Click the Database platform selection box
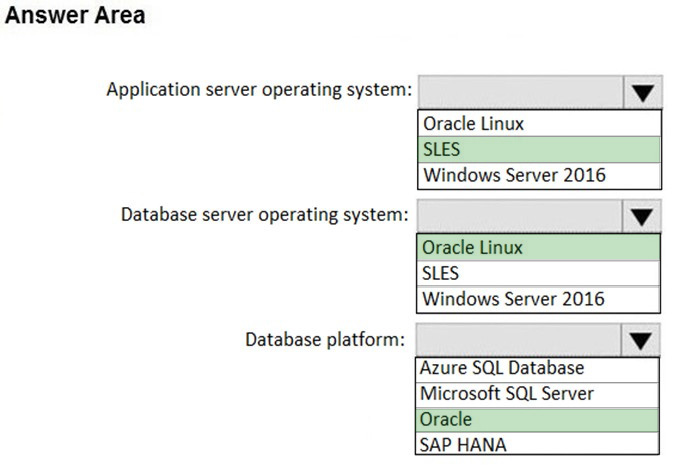The width and height of the screenshot is (673, 471). [519, 341]
